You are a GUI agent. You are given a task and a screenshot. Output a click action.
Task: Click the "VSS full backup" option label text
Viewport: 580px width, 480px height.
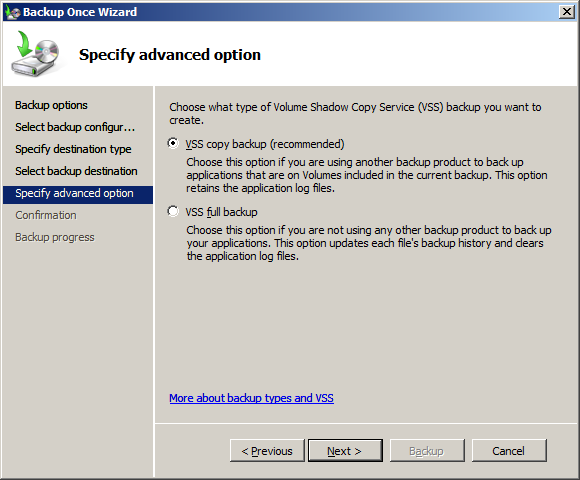221,212
